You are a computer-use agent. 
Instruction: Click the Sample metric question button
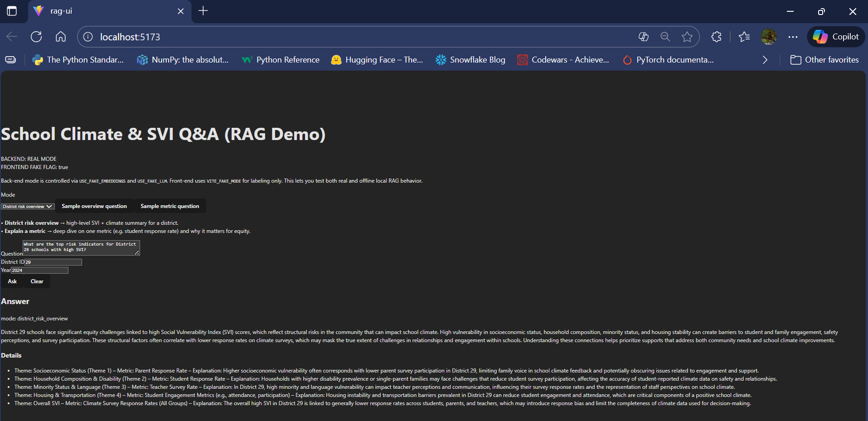click(170, 206)
